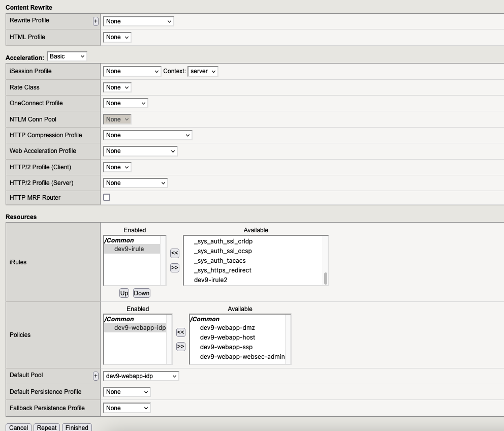Select dev9-irule2 in Available iRules list
The image size is (504, 431).
(210, 280)
